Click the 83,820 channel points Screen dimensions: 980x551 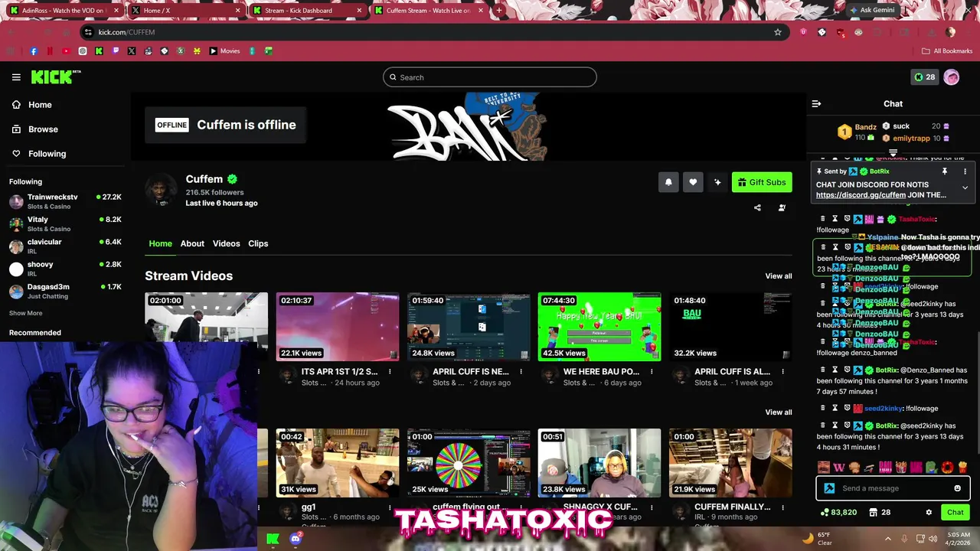838,512
